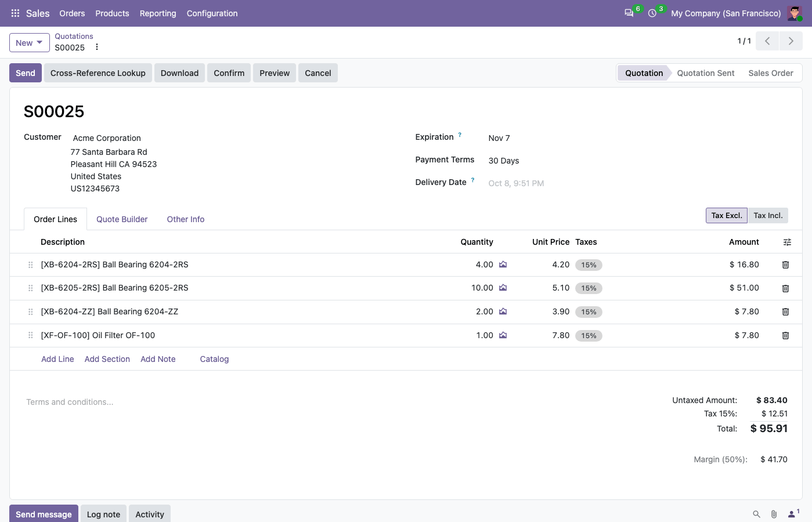Screen dimensions: 812x522
Task: Confirm the quotation
Action: 229,73
